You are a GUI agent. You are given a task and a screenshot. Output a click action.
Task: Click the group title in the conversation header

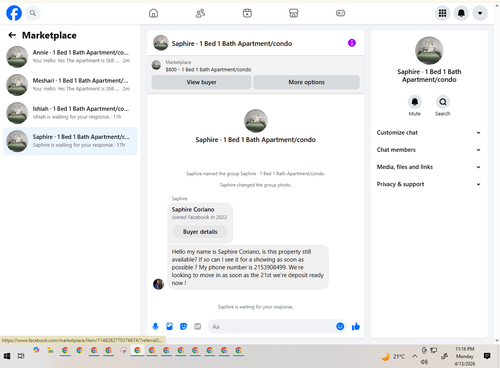click(x=232, y=43)
